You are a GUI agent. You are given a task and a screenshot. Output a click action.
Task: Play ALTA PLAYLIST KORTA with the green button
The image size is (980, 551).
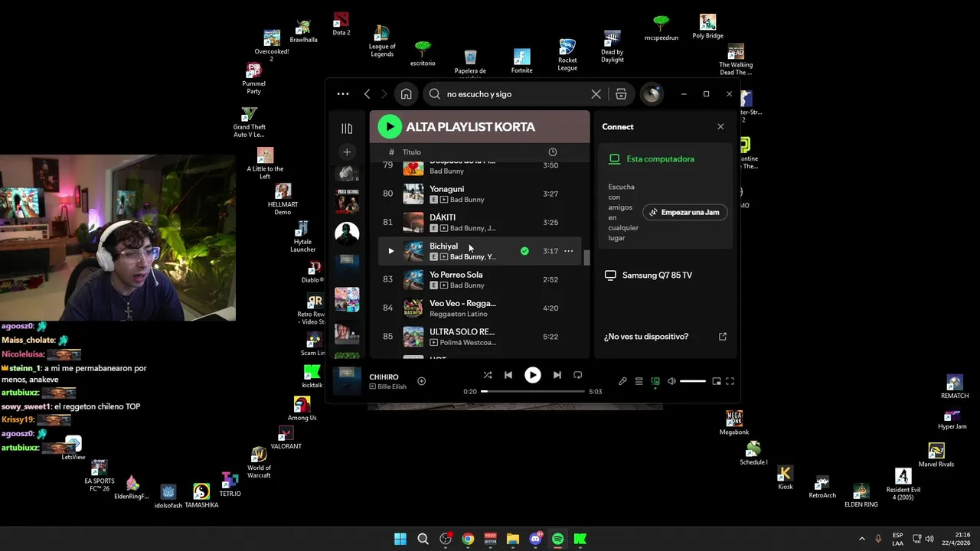(x=390, y=127)
